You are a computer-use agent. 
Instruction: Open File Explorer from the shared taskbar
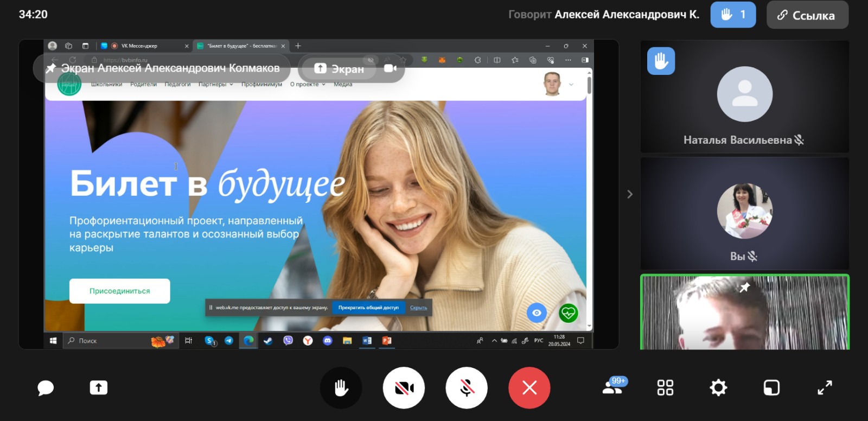[347, 341]
